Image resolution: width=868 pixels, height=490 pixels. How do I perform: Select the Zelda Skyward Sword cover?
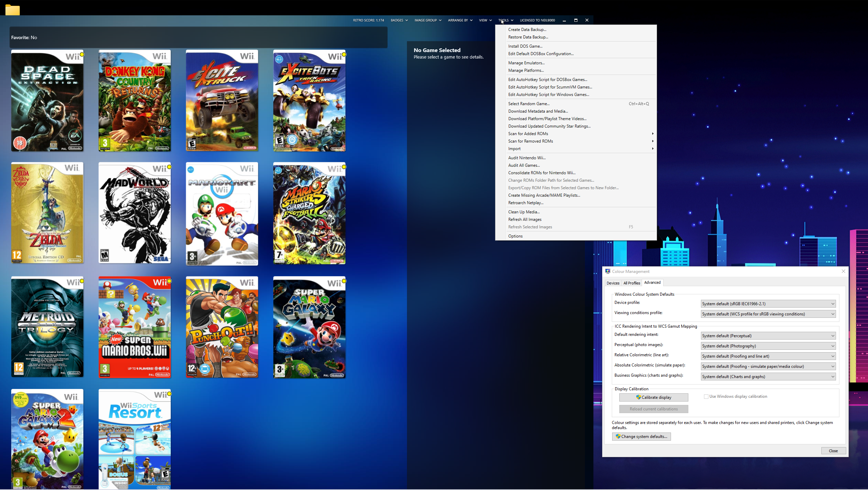(47, 213)
